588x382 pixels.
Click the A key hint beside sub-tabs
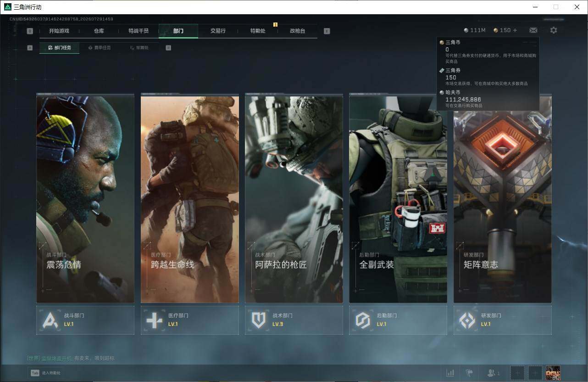(30, 48)
